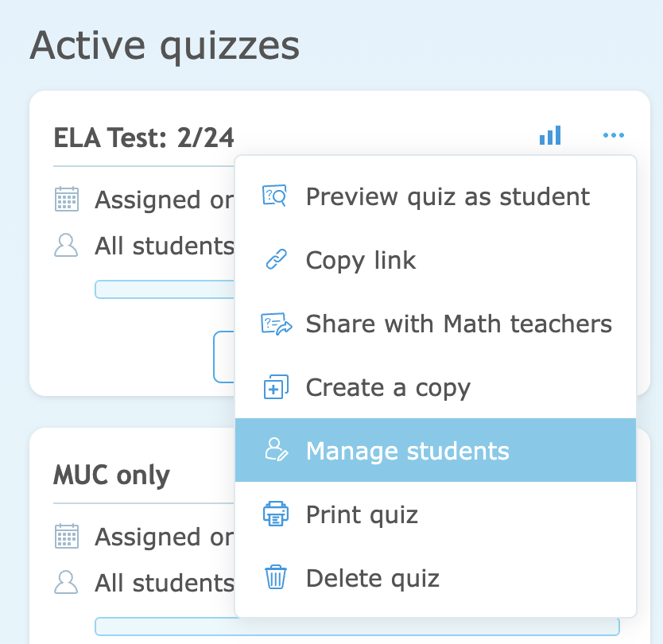Click the magnifying glass preview quiz icon
The height and width of the screenshot is (644, 663).
click(x=275, y=196)
